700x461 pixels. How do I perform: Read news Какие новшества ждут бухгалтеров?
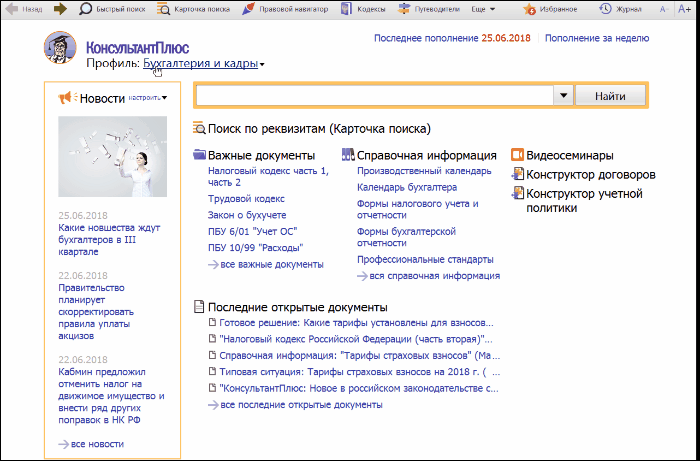pos(109,240)
